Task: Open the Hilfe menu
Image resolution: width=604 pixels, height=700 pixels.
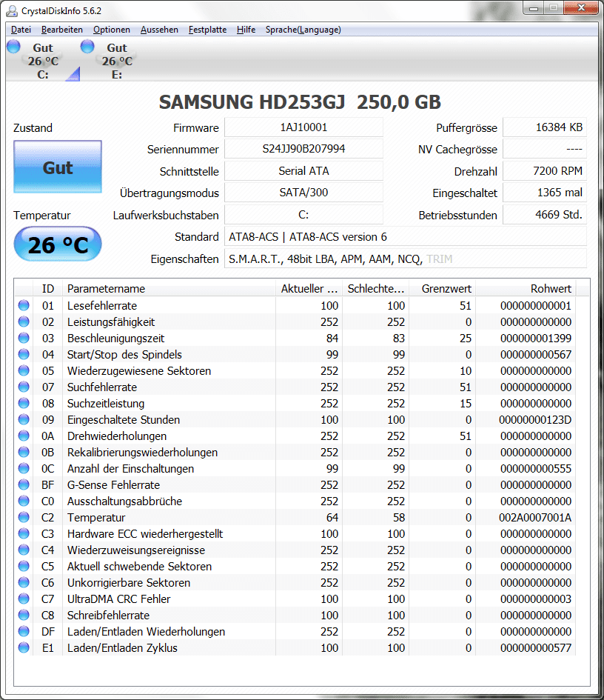Action: tap(246, 30)
